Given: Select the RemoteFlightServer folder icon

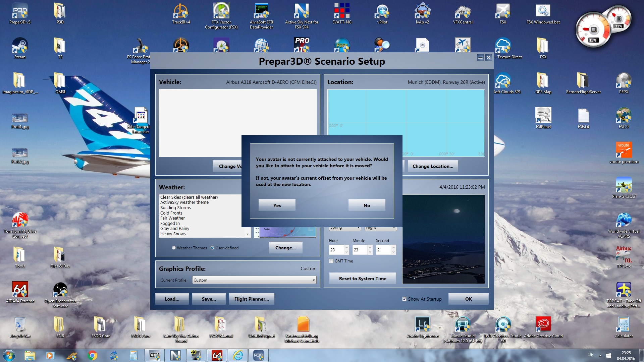Looking at the screenshot, I should (583, 83).
